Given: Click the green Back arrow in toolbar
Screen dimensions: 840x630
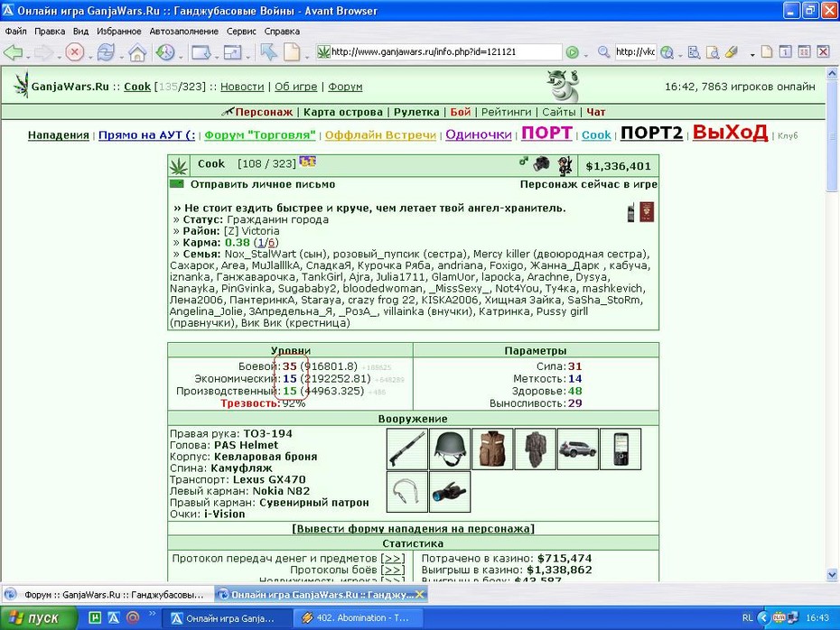Looking at the screenshot, I should click(13, 52).
